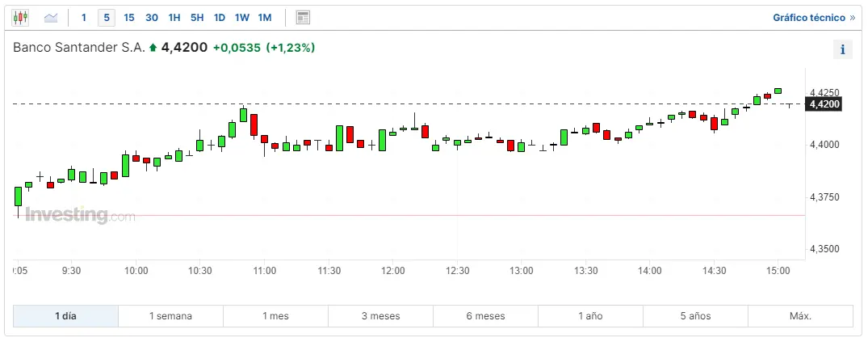Switch to the Máx. range tab
Viewport: 868px width, 342px height.
800,316
